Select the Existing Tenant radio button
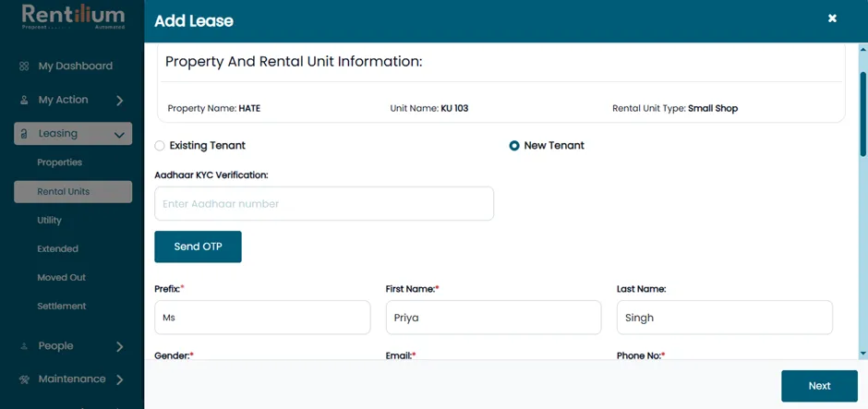Screen dimensions: 868x409 (x=160, y=146)
